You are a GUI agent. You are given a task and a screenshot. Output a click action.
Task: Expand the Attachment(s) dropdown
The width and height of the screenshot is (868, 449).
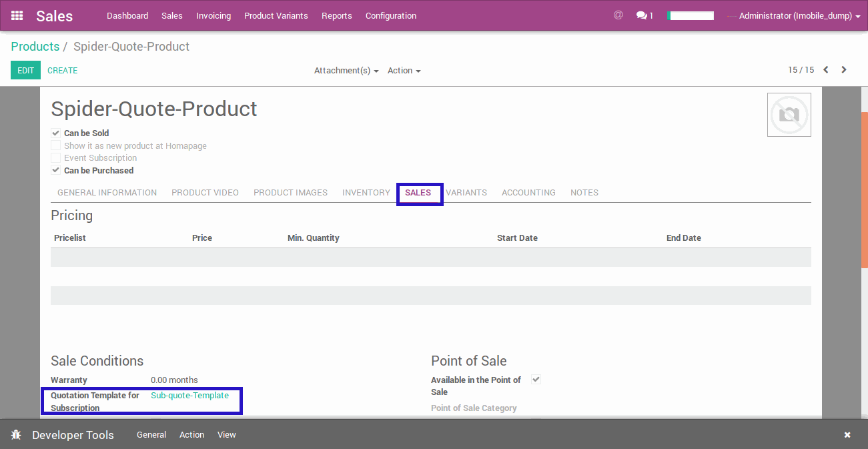[x=346, y=71]
